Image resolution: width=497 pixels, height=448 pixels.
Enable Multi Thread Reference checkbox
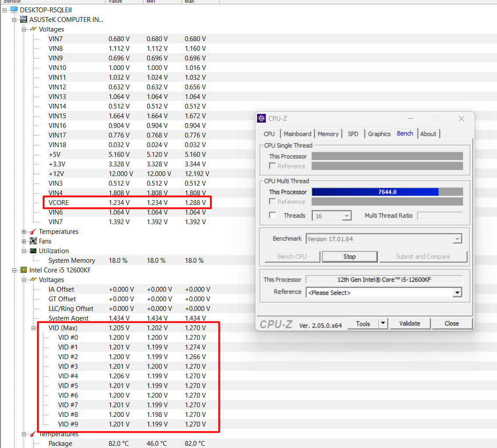point(272,201)
